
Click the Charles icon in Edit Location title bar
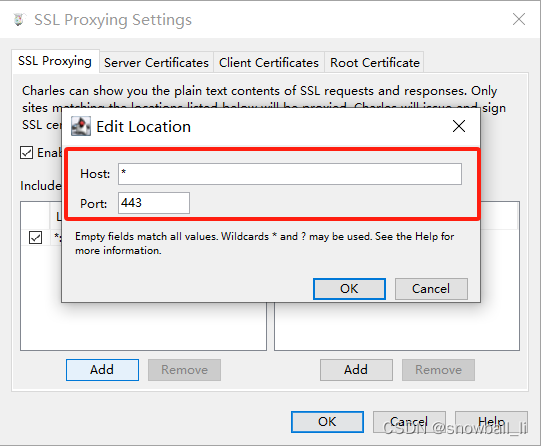click(x=81, y=126)
